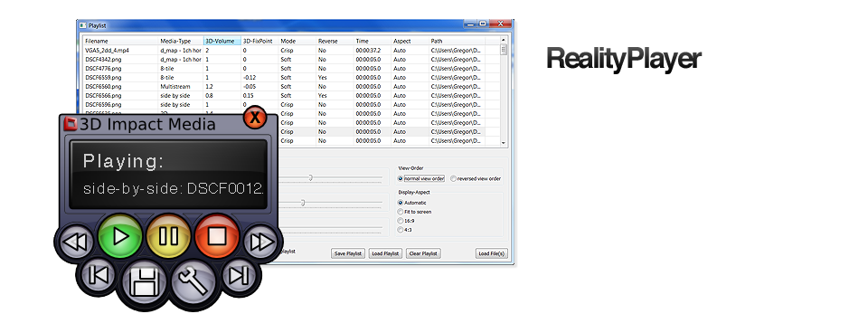The height and width of the screenshot is (333, 868).
Task: Click the lowest slider track in Playlist window
Action: click(x=332, y=227)
